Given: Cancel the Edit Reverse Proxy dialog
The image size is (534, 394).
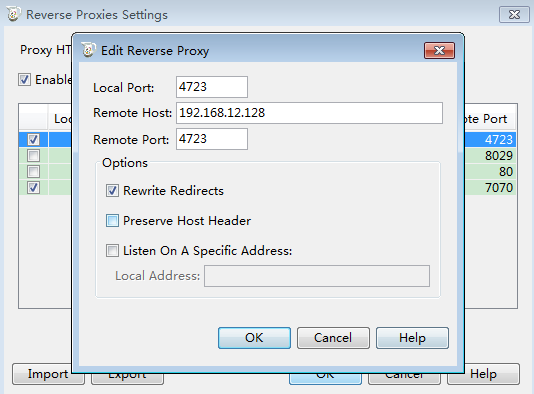Looking at the screenshot, I should pyautogui.click(x=333, y=338).
